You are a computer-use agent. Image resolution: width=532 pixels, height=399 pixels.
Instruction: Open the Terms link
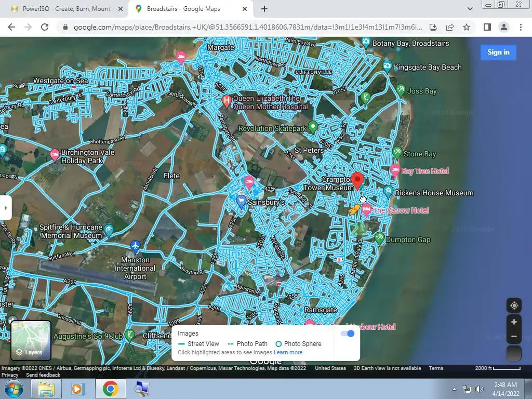[436, 368]
